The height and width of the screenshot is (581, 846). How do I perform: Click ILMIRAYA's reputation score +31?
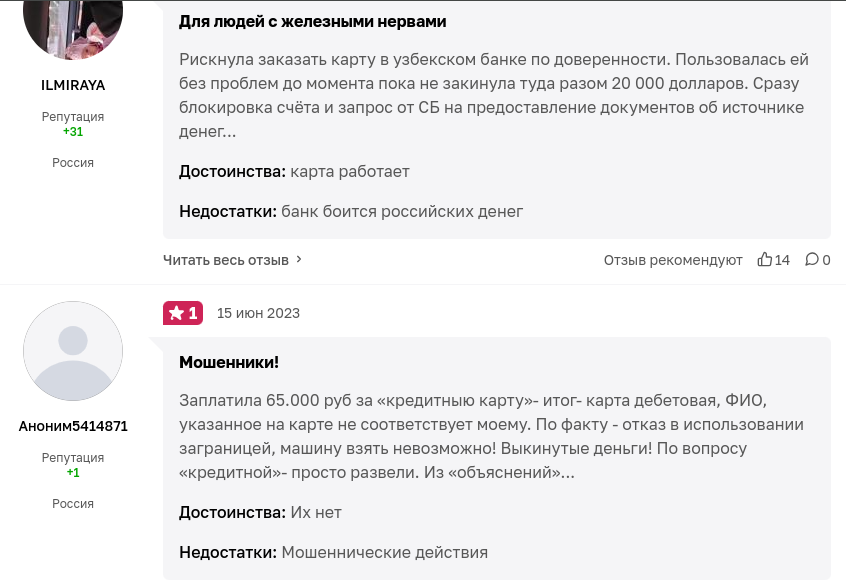73,132
